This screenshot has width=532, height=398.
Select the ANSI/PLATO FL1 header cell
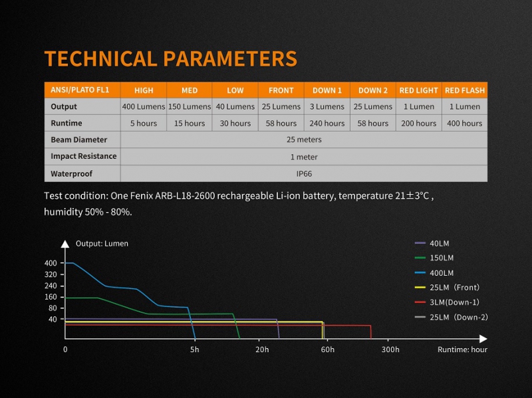click(x=82, y=90)
